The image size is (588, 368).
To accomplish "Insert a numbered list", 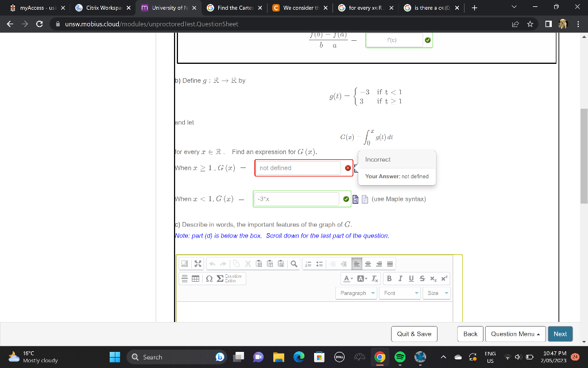I will (x=308, y=264).
